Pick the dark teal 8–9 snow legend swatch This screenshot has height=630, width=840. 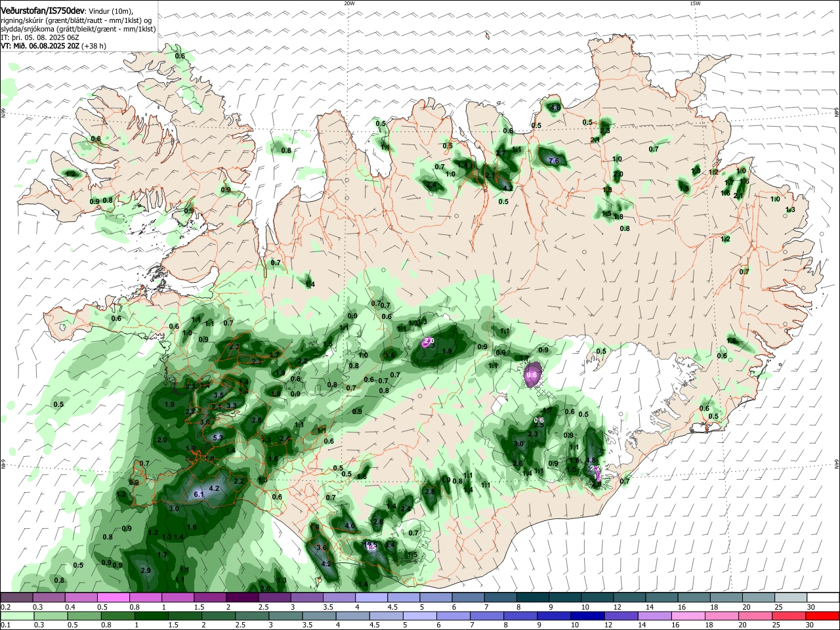(x=533, y=598)
